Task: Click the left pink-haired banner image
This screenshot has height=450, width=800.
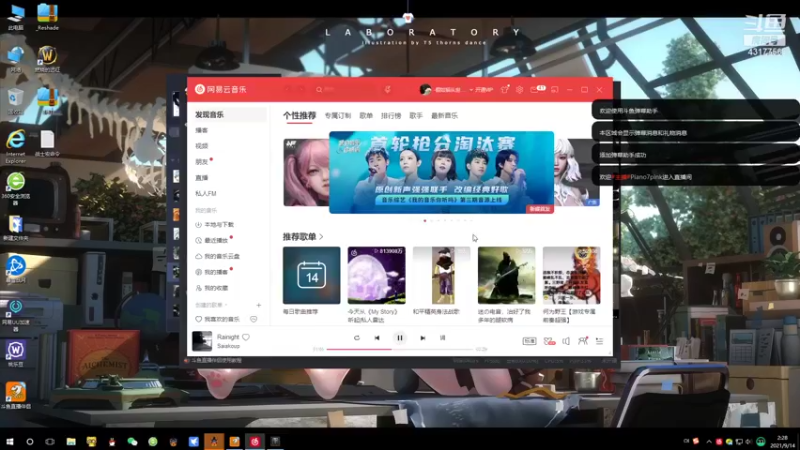Action: [x=306, y=172]
